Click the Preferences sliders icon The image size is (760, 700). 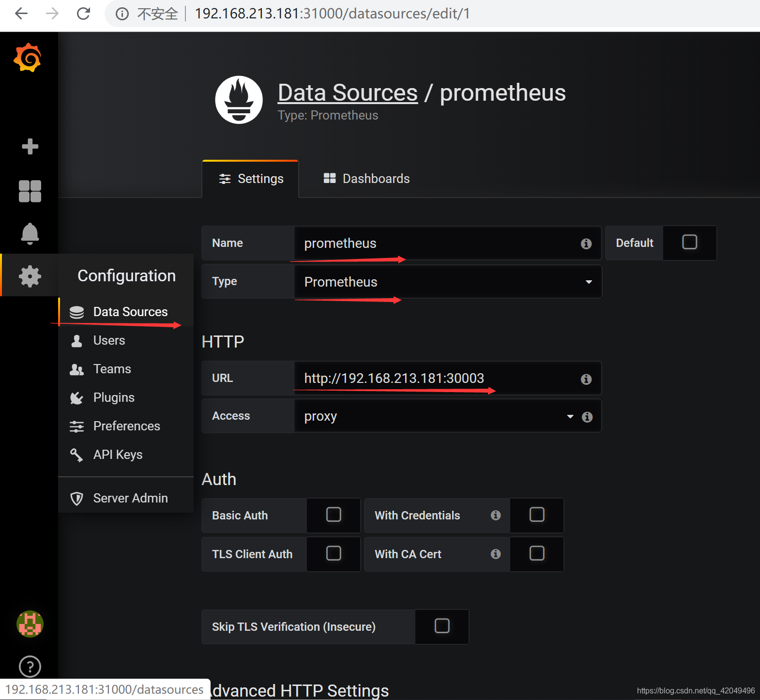[x=76, y=426]
